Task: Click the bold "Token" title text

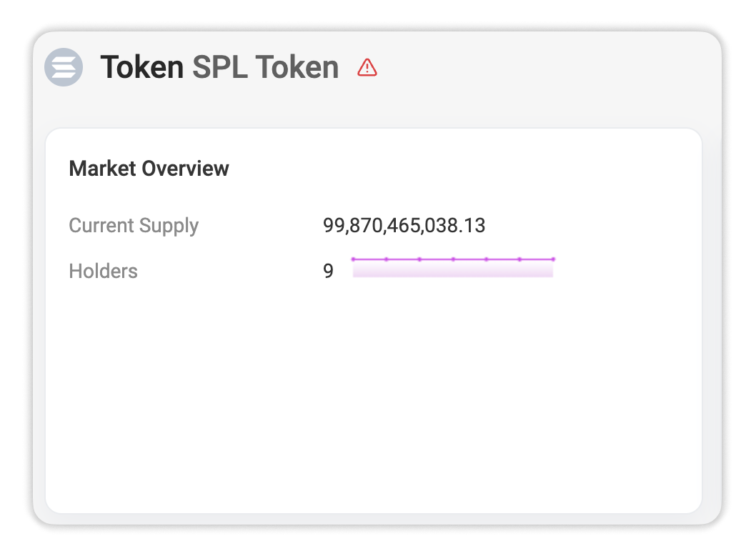Action: coord(141,67)
